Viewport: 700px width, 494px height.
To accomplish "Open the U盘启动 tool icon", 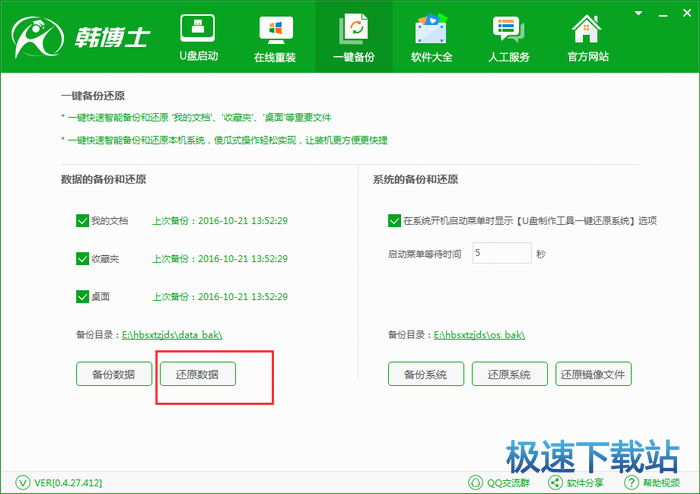I will click(x=197, y=29).
